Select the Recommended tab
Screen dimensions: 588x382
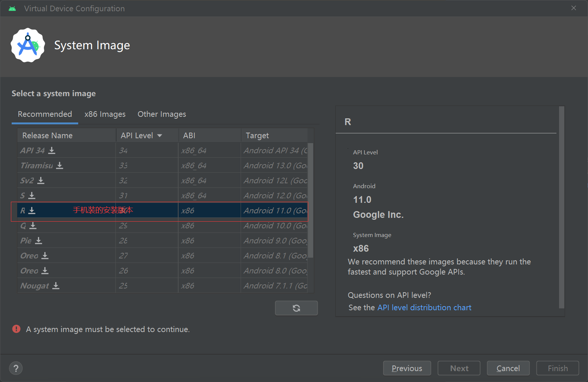pos(45,114)
